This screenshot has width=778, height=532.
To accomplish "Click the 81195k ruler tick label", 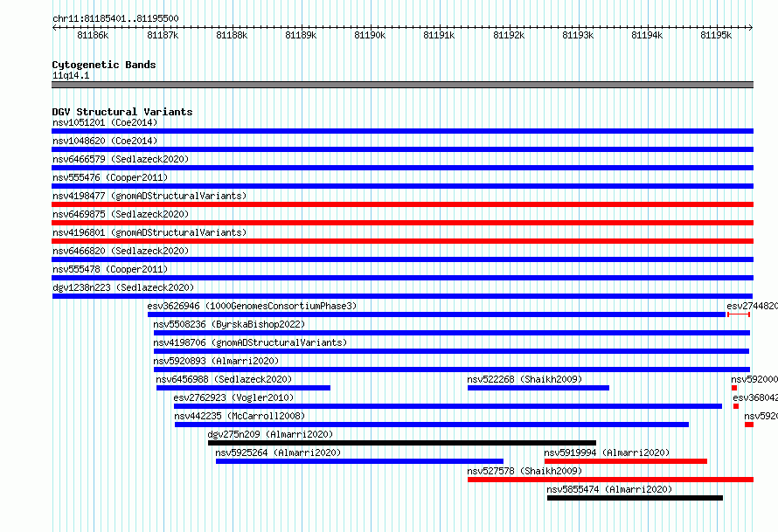I will tap(715, 35).
